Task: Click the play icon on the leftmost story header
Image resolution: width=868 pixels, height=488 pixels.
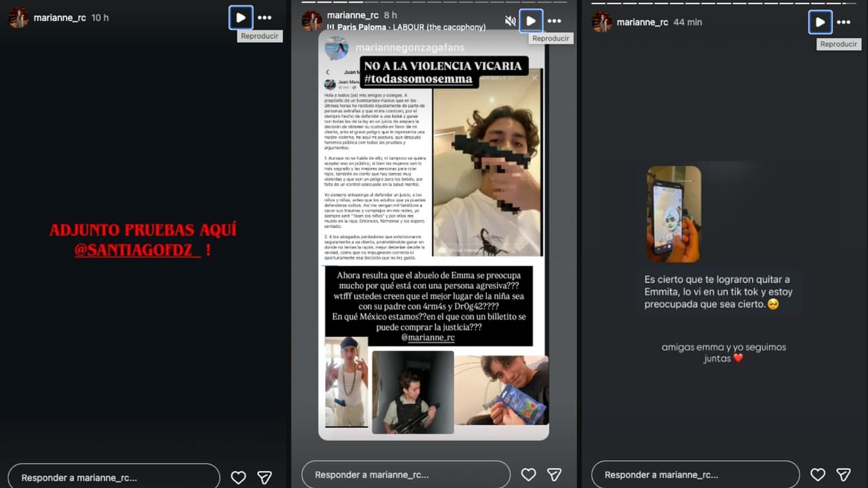Action: 241,18
